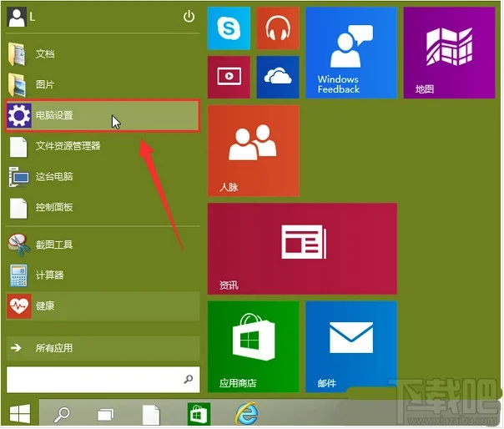
Task: Open the 人脉 people tile
Action: tap(254, 151)
